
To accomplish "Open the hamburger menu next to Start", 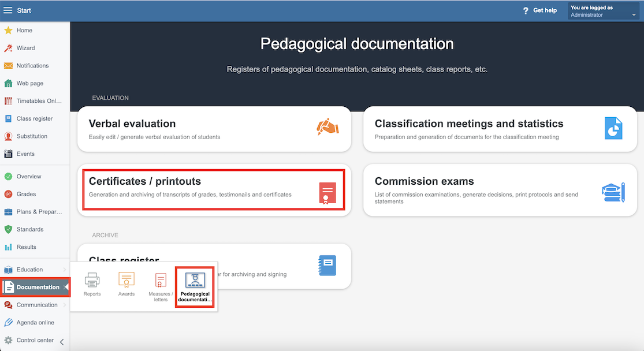I will pos(8,10).
